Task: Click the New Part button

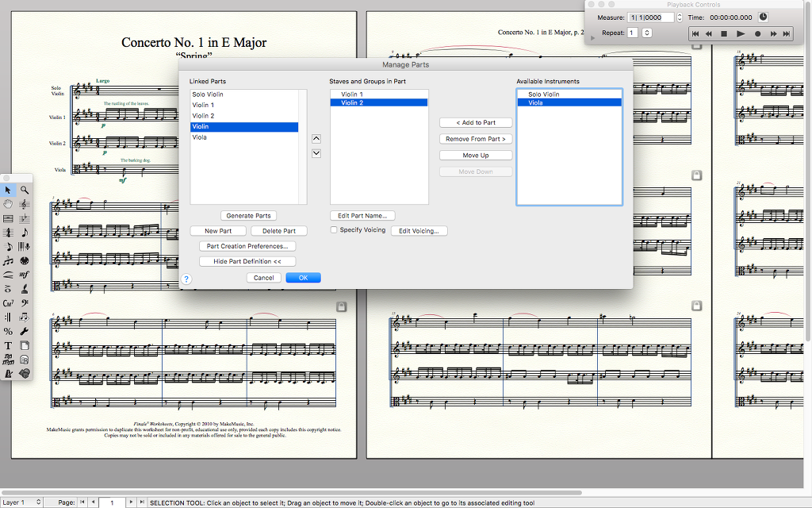Action: 218,231
